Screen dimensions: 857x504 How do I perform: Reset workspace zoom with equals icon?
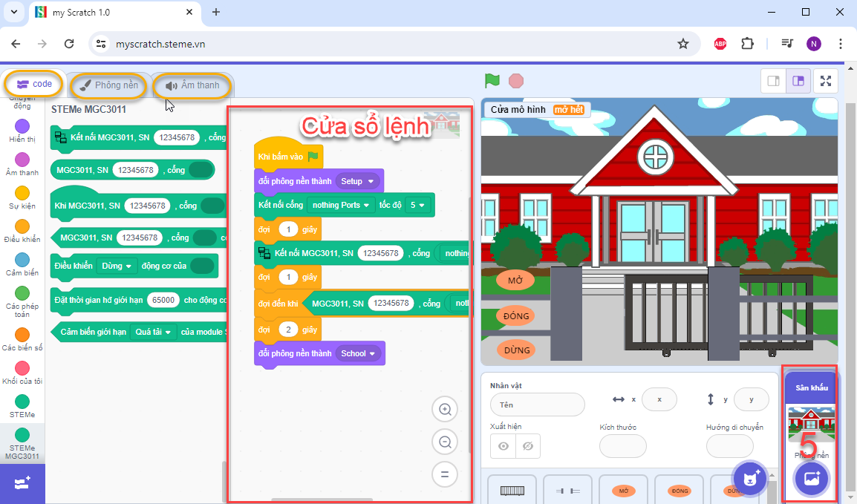pos(445,474)
